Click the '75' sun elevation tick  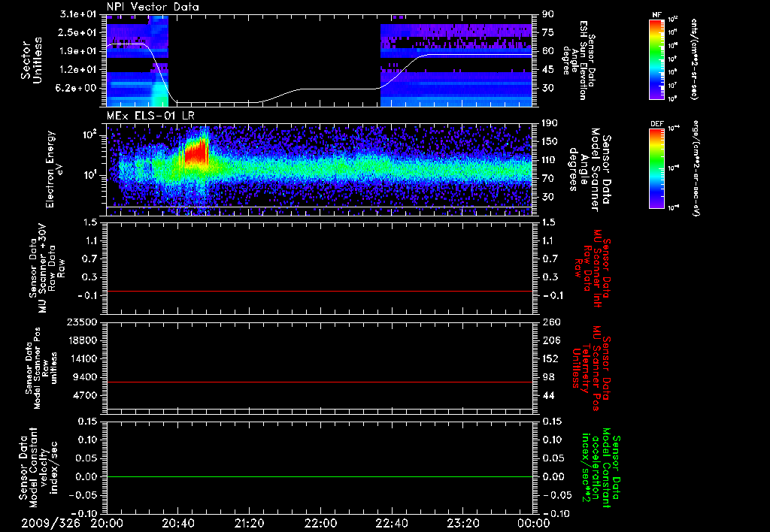point(547,32)
